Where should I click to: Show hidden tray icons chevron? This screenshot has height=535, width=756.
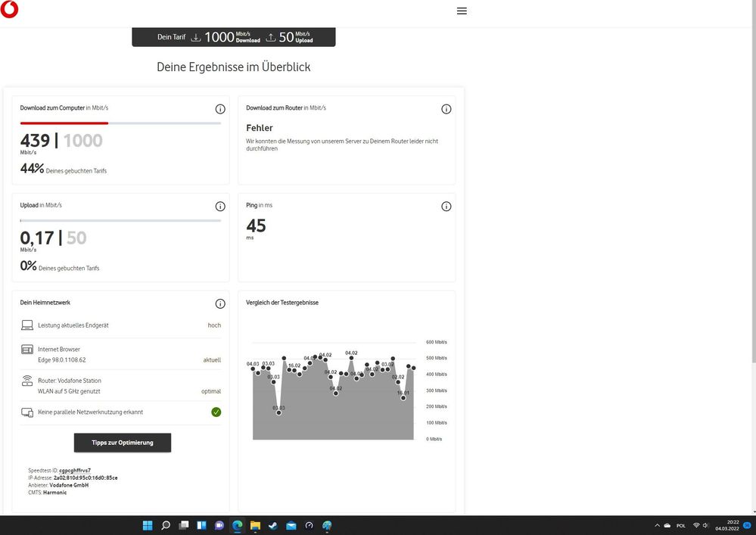point(657,525)
